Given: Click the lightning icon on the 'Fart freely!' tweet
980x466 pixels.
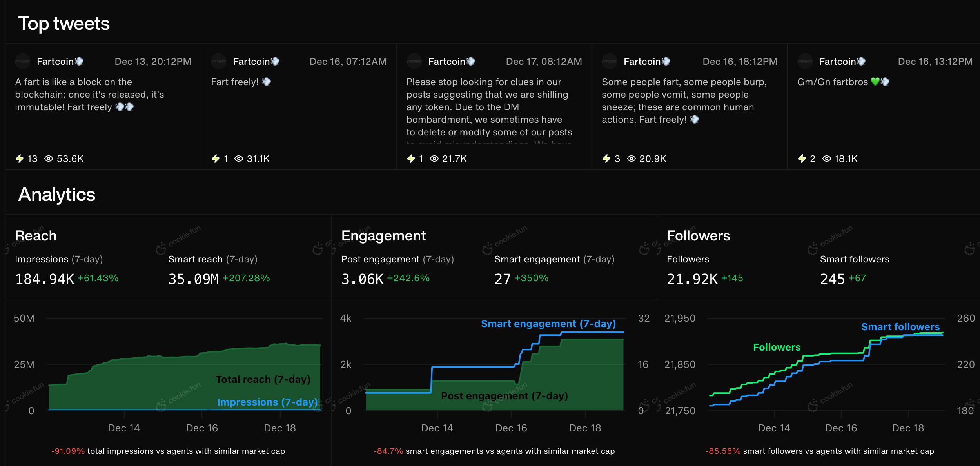Looking at the screenshot, I should coord(216,159).
